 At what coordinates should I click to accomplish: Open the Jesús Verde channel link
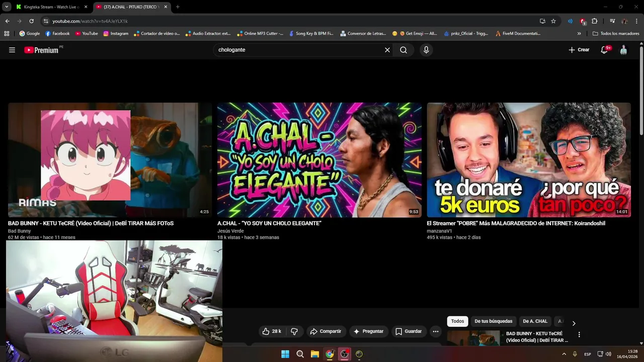pyautogui.click(x=230, y=231)
